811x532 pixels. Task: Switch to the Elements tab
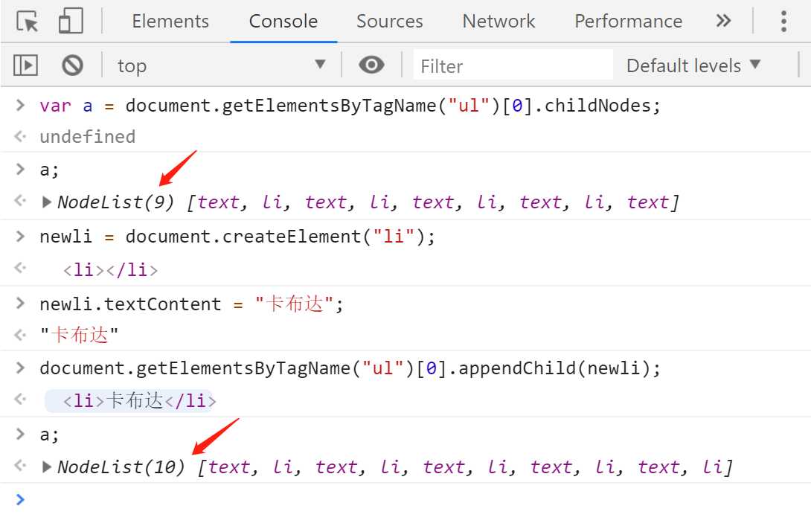(170, 22)
